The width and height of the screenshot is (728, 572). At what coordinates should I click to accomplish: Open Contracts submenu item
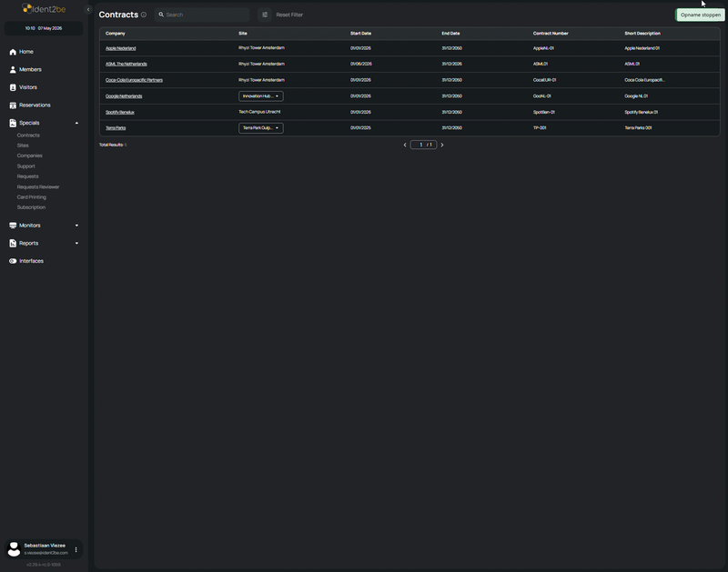click(x=28, y=135)
